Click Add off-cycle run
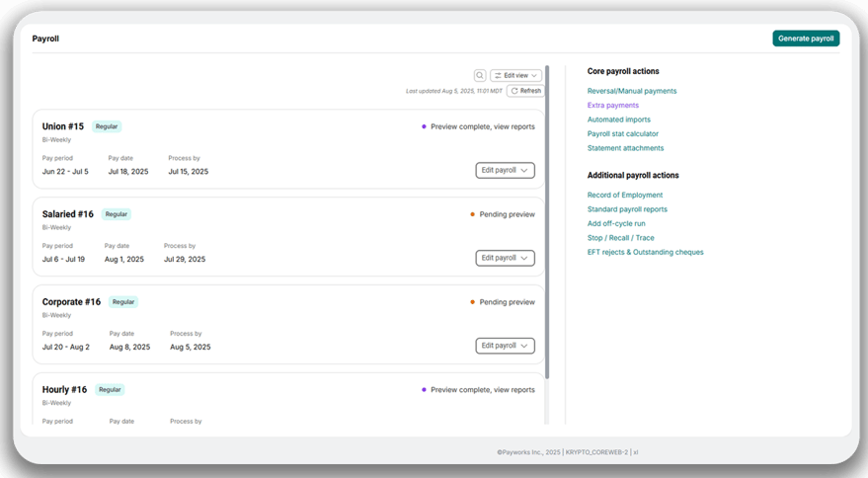Image resolution: width=868 pixels, height=478 pixels. pyautogui.click(x=616, y=223)
